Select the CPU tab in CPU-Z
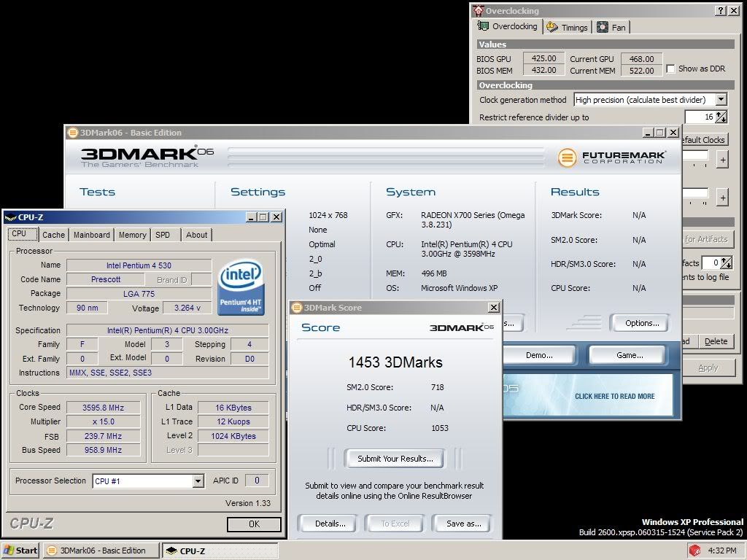The image size is (747, 560). (22, 234)
